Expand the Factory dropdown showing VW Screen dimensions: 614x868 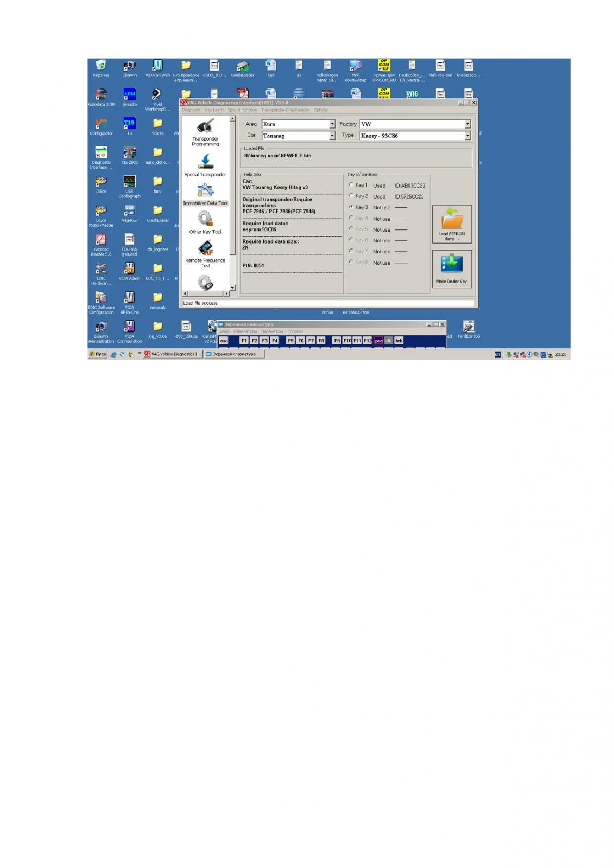click(x=467, y=124)
